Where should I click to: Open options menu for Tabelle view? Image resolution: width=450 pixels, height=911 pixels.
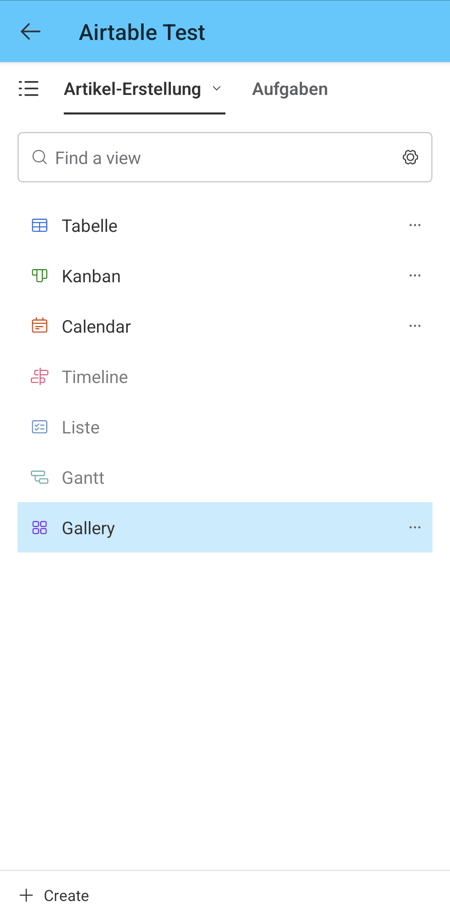(x=415, y=225)
